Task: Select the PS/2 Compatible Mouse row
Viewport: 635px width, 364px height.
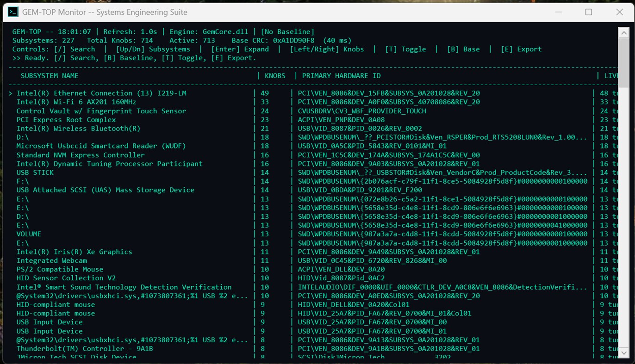Action: 313,269
